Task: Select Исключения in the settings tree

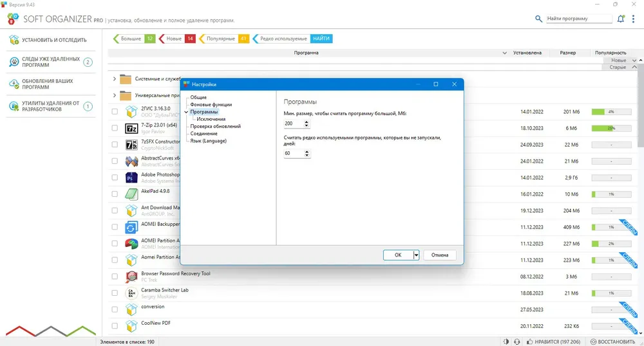Action: [x=211, y=119]
